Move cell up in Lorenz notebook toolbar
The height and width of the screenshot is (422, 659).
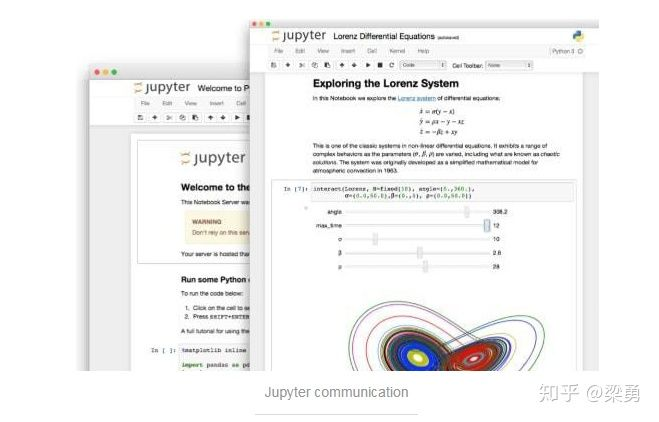click(342, 65)
